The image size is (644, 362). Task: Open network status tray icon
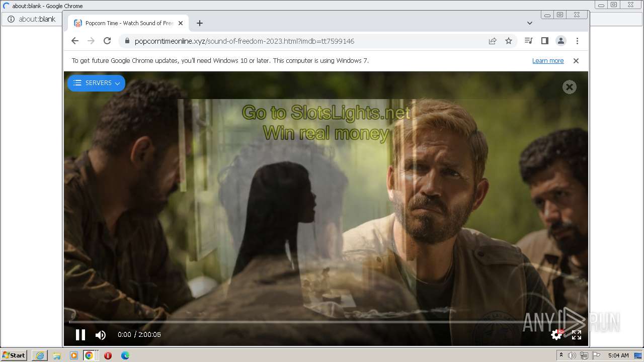coord(584,355)
